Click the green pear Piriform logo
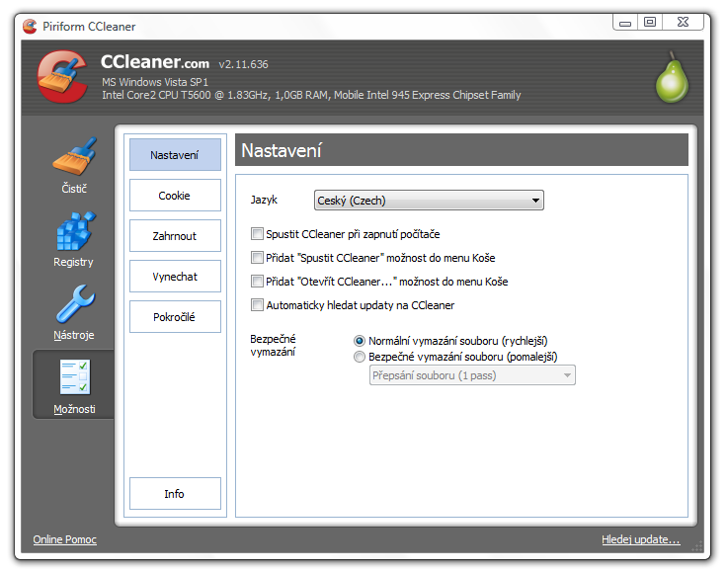The height and width of the screenshot is (573, 728). [672, 77]
